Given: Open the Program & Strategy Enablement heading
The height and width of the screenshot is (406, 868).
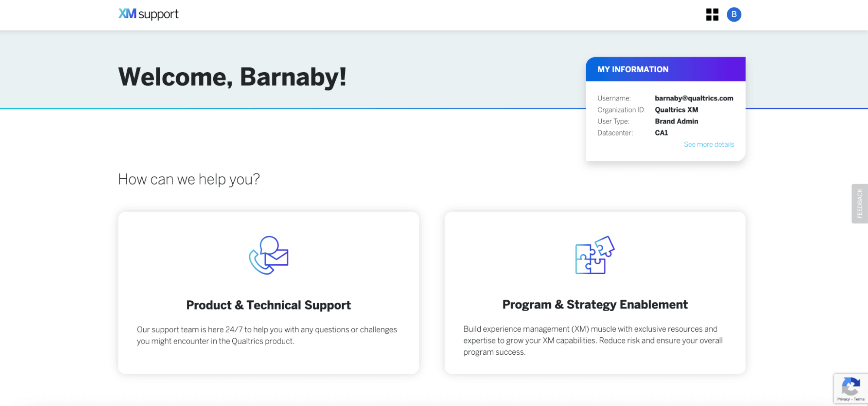Looking at the screenshot, I should pyautogui.click(x=595, y=305).
